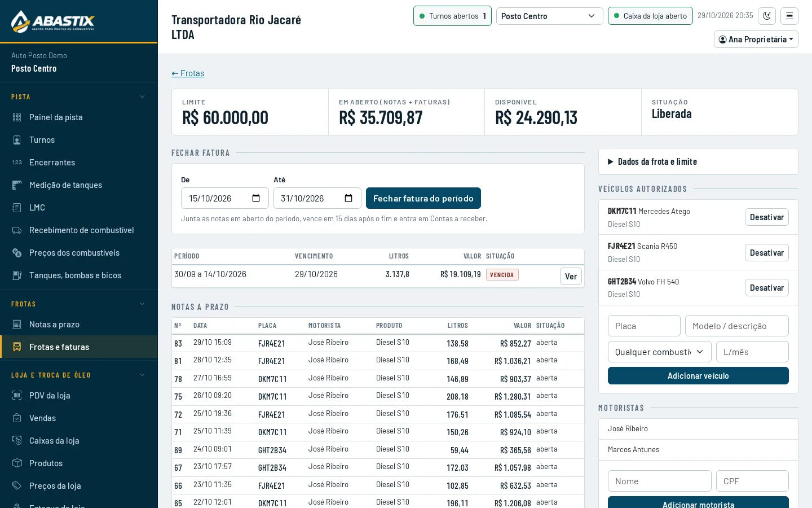This screenshot has width=812, height=508.
Task: Click the Tanques, bombas e bicos pump icon
Action: click(17, 275)
